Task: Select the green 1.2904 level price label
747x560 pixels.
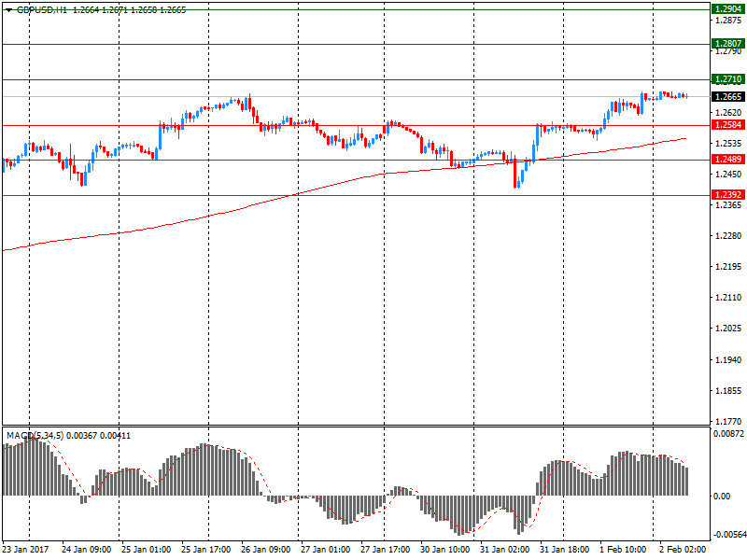Action: pyautogui.click(x=728, y=9)
